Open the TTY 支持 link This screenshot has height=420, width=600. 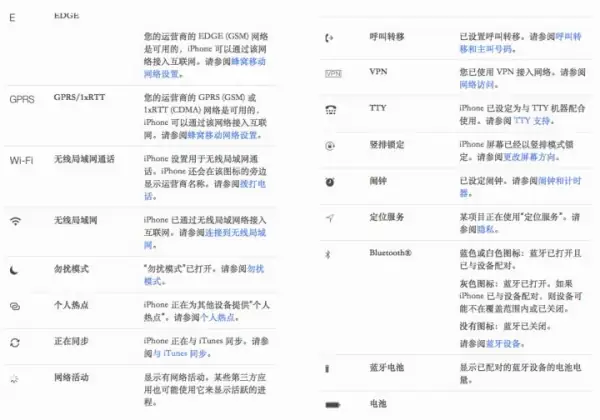tap(532, 121)
